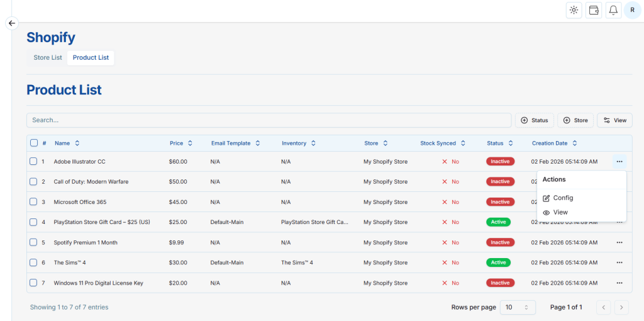Toggle the light/dark theme sun icon

click(574, 10)
